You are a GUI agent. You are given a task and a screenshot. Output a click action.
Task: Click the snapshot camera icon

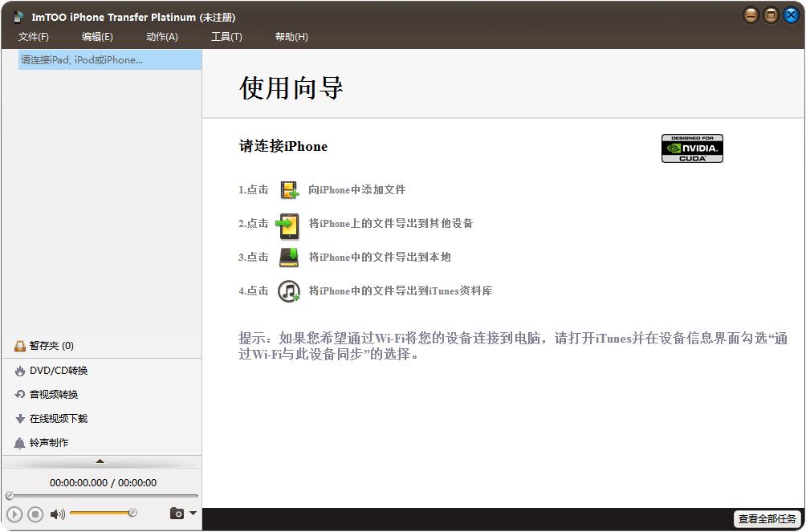point(177,513)
